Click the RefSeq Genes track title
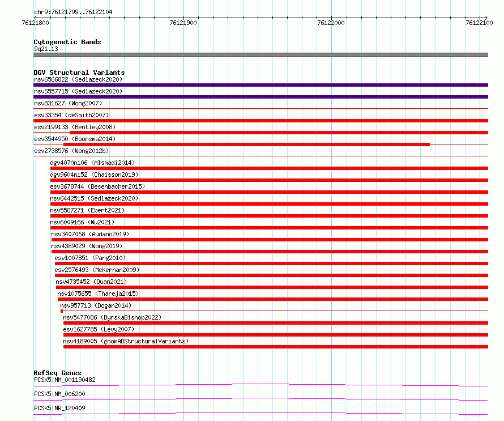 (57, 373)
